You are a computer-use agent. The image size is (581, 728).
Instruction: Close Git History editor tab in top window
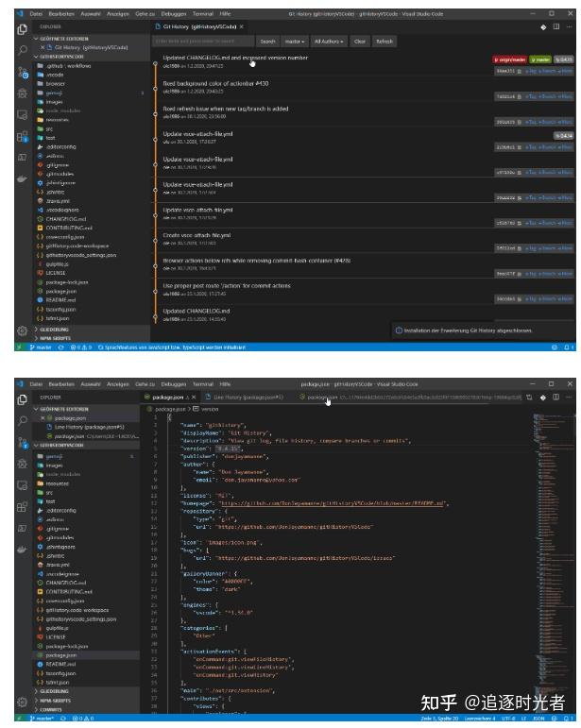242,27
